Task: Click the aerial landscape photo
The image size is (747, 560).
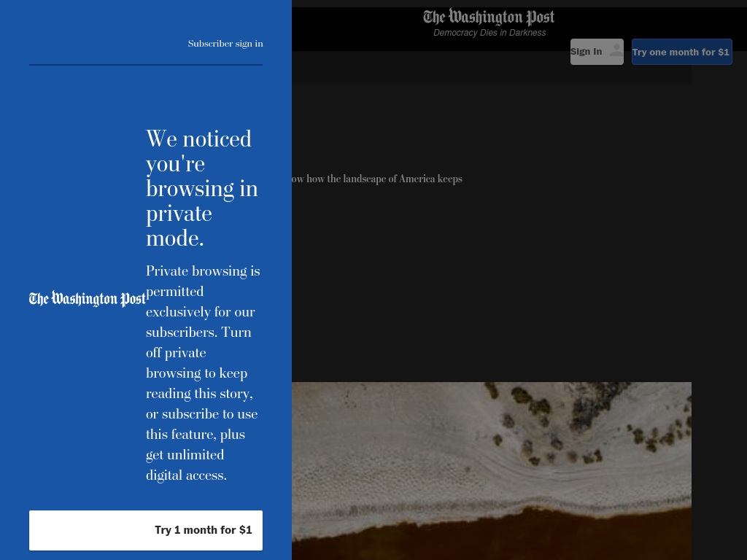Action: pos(492,471)
